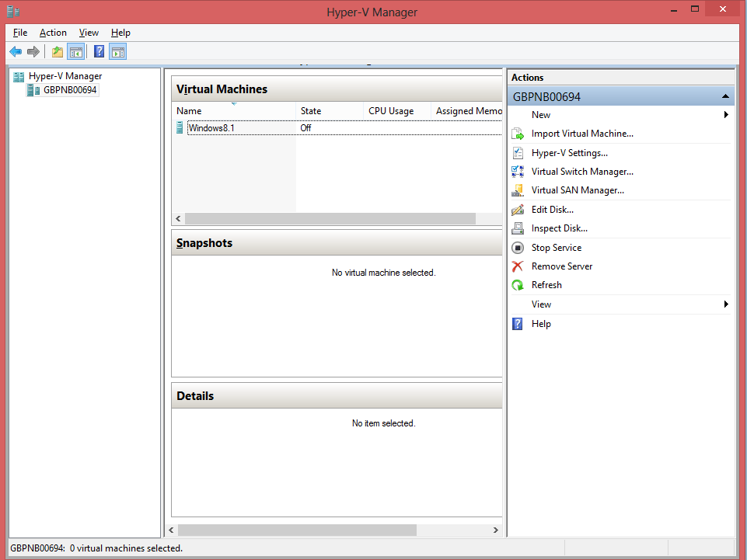Click Stop Service action text

[557, 248]
